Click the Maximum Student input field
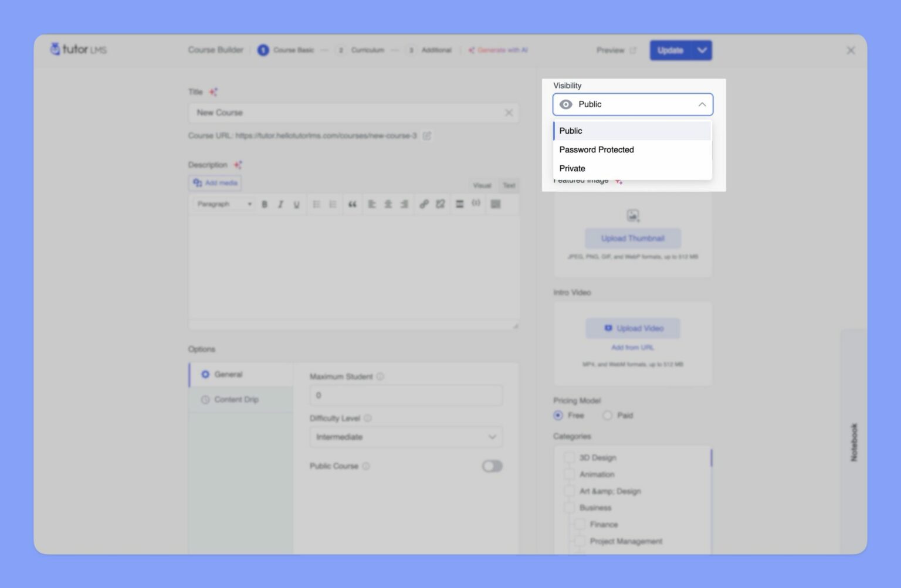 [405, 396]
